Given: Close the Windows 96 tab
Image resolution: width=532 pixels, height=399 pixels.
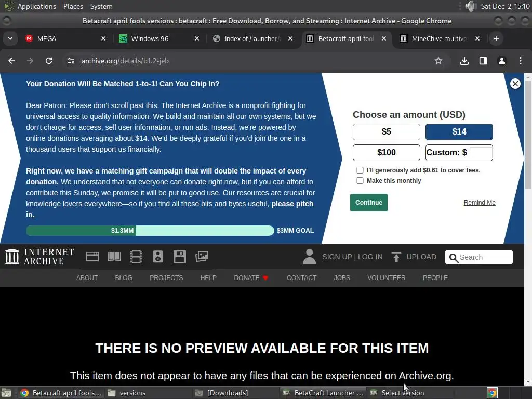Looking at the screenshot, I should (197, 38).
